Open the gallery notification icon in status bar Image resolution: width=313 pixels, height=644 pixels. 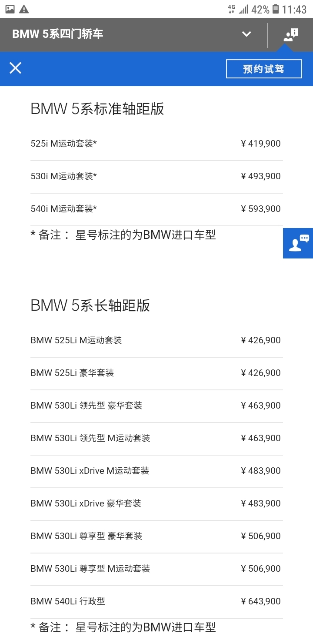point(10,9)
